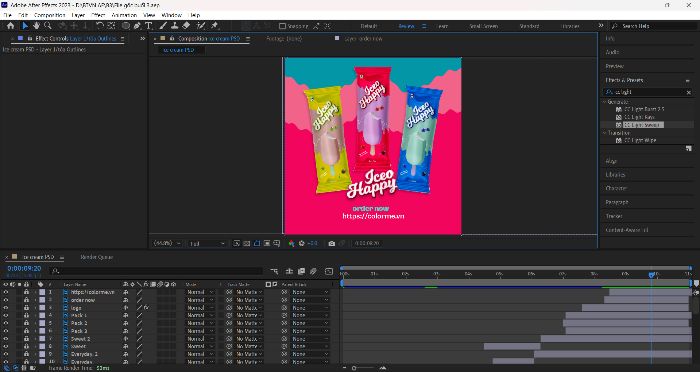Clear the effects search with the X button
Image resolution: width=700 pixels, height=372 pixels.
688,92
